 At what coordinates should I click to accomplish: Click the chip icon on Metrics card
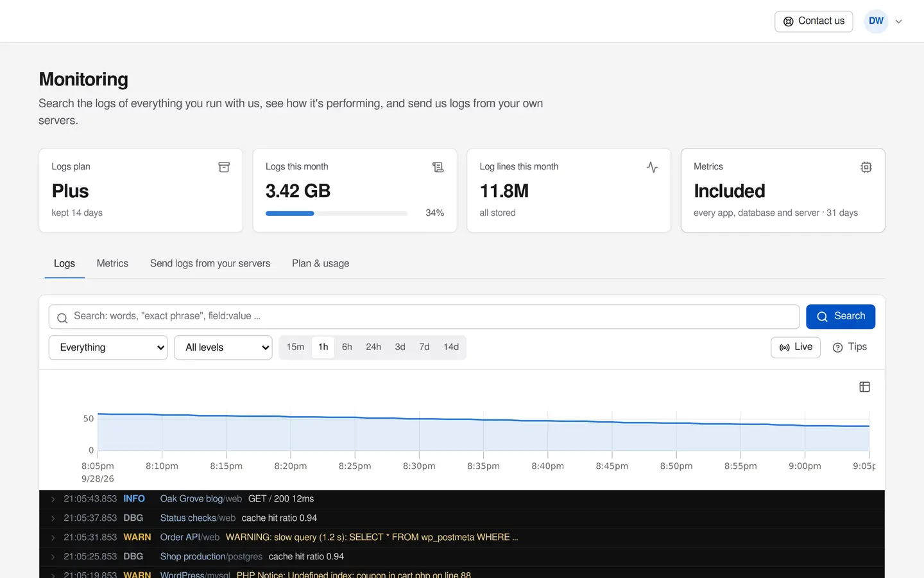866,167
